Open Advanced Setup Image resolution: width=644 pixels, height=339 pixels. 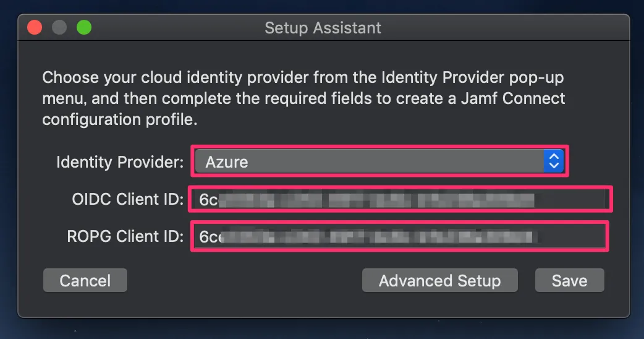(439, 281)
